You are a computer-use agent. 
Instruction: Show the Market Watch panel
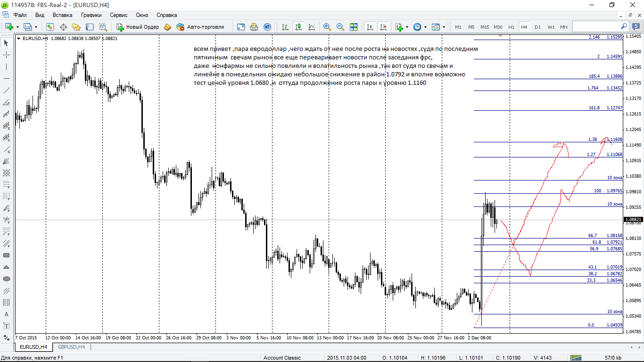[50, 27]
